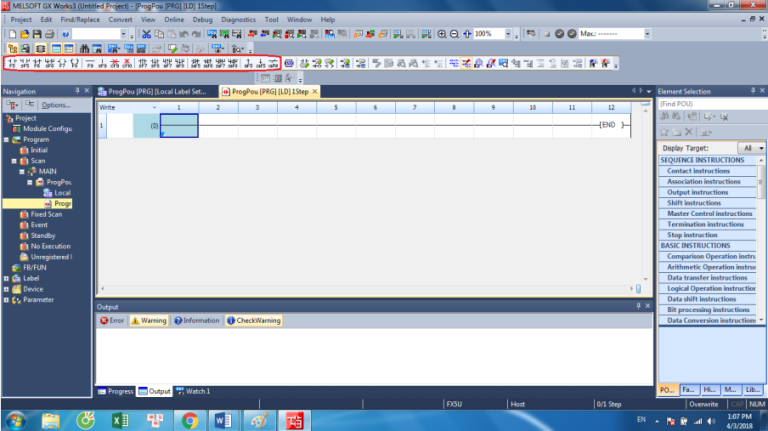Click the Cut (scissors) toolbar icon

[146, 34]
